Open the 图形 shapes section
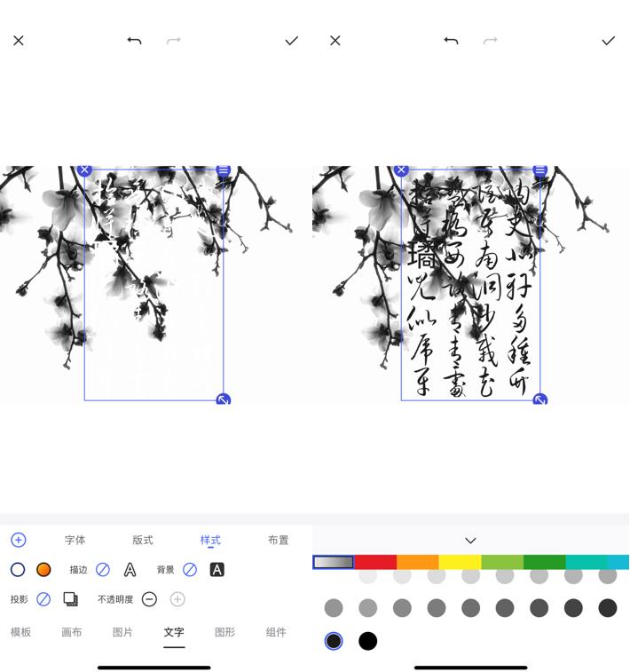Viewport: 630px width, 672px height. pyautogui.click(x=224, y=632)
